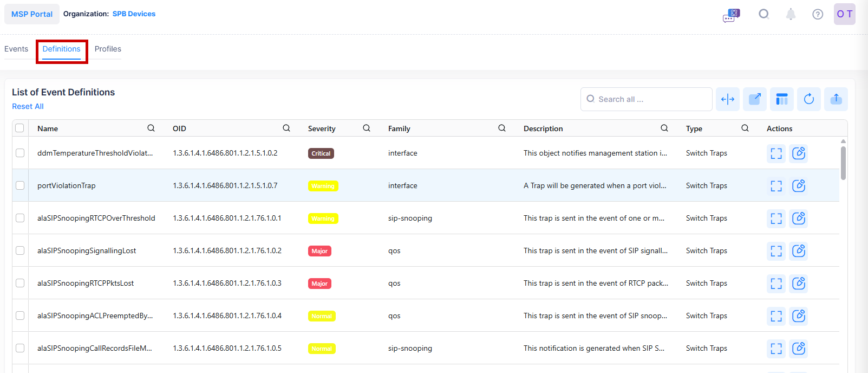868x373 pixels.
Task: Toggle the select all rows checkbox
Action: click(x=20, y=128)
